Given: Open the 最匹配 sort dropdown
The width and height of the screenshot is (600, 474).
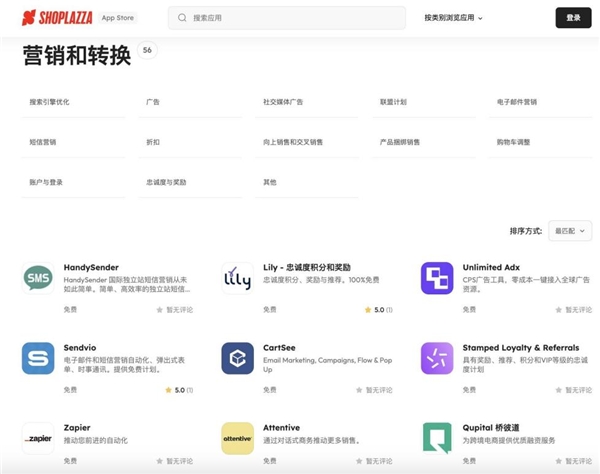Looking at the screenshot, I should 570,231.
